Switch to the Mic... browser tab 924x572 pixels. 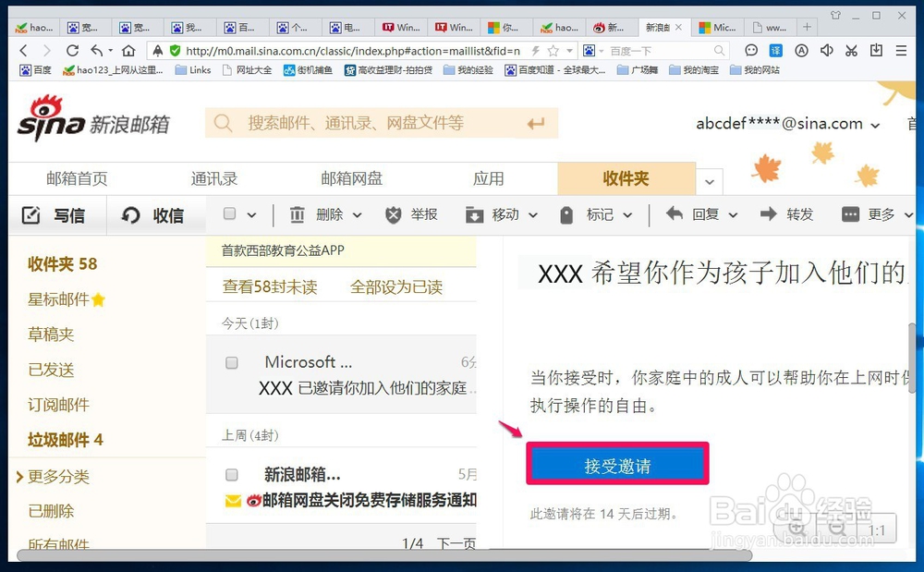(717, 27)
